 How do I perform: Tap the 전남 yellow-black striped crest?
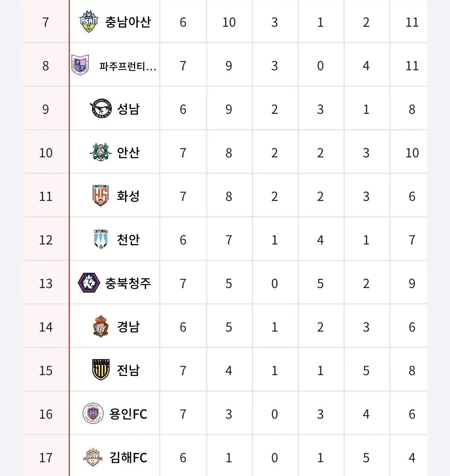(101, 370)
